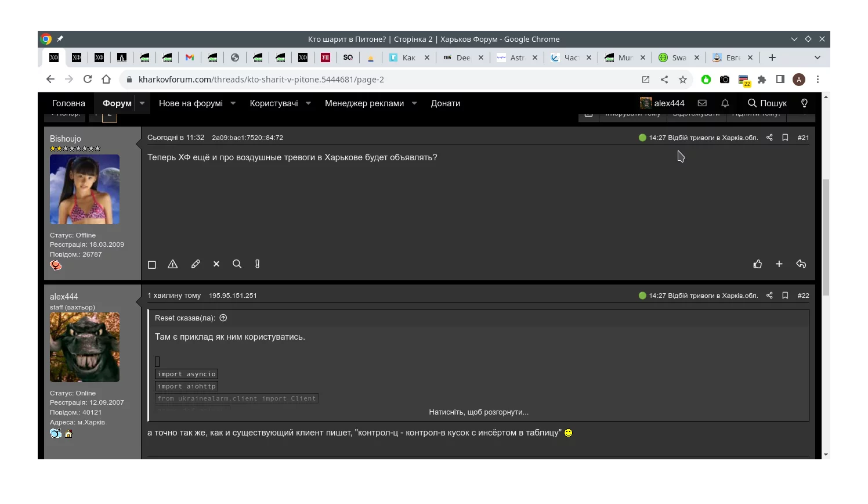Toggle the Chrome side panel

coord(780,80)
